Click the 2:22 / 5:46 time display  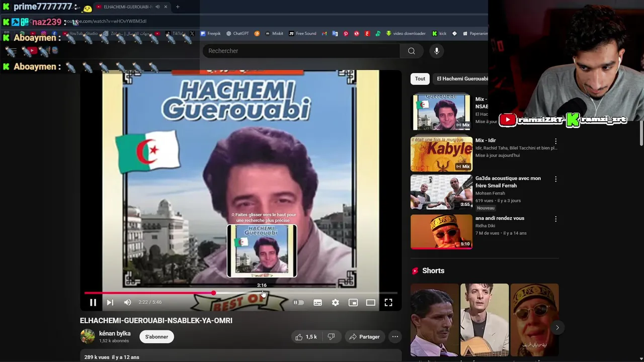(150, 302)
